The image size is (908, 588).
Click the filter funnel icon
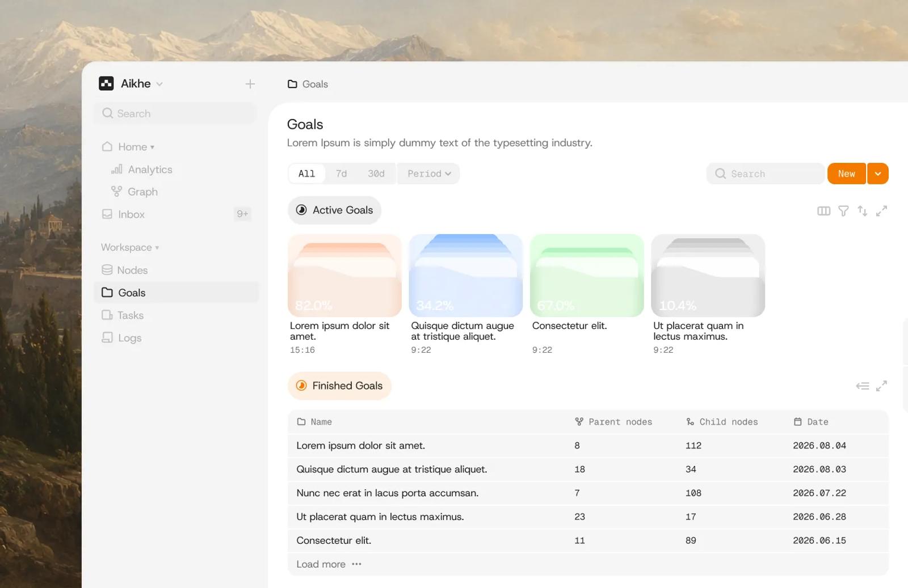[843, 211]
